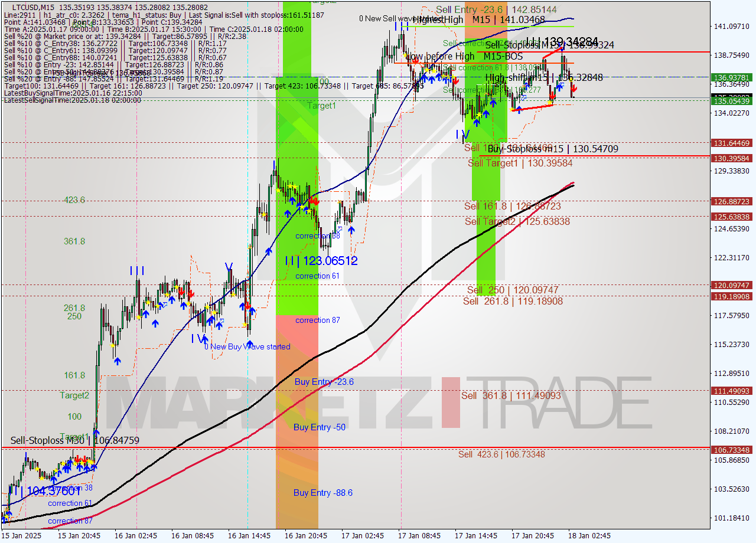This screenshot has height=543, width=756.
Task: Click the 130.39584 red price tag
Action: point(732,158)
